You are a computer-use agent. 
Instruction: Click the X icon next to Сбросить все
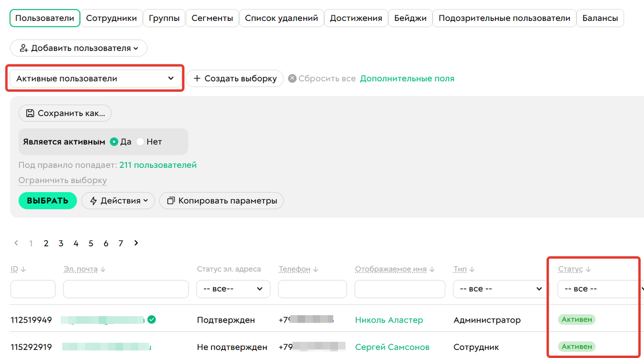[x=292, y=78]
